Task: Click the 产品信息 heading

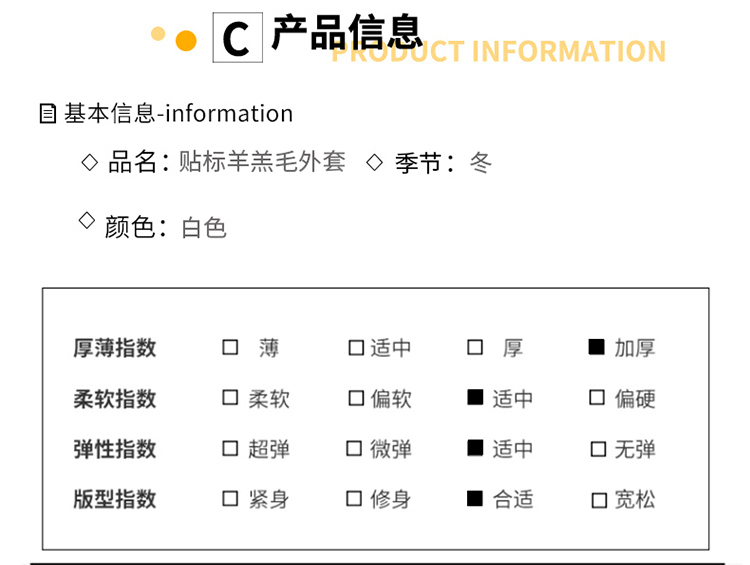Action: 347,34
